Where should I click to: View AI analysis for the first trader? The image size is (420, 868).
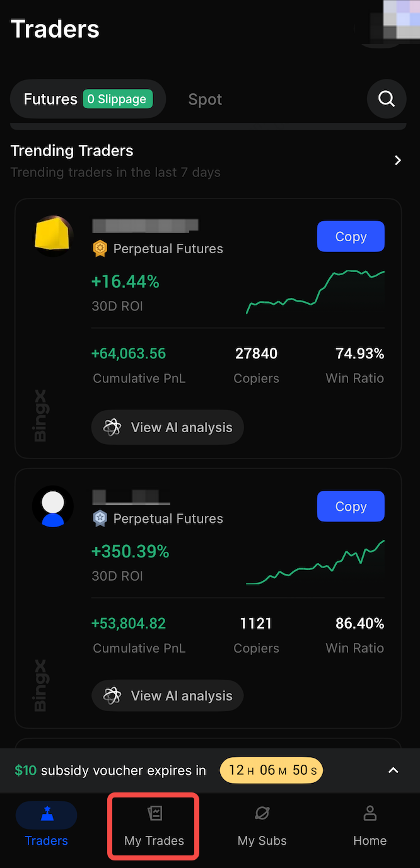[x=168, y=428]
